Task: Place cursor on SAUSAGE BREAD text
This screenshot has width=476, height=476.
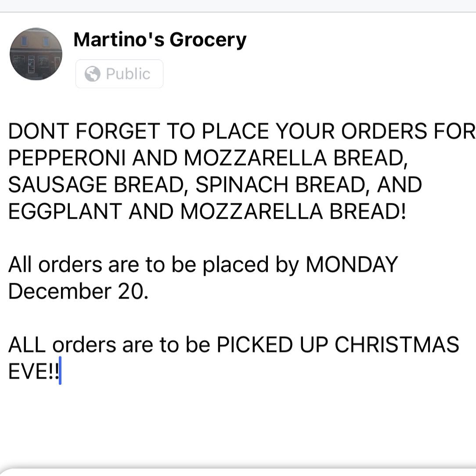Action: click(94, 185)
